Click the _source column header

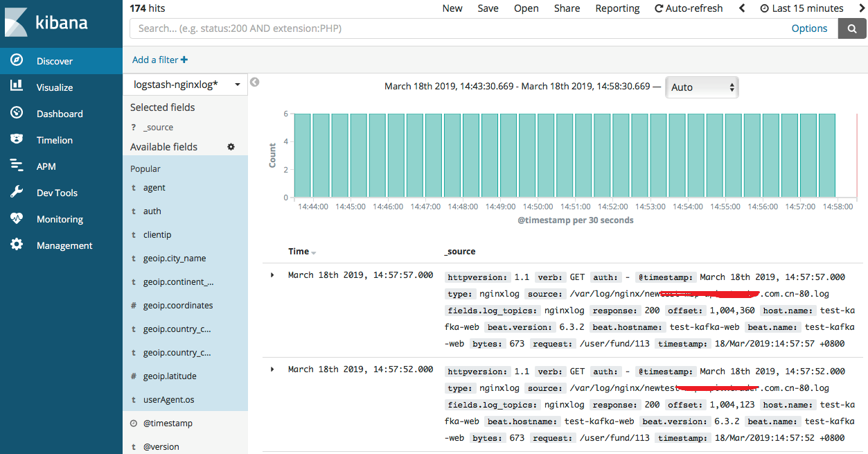(x=460, y=252)
